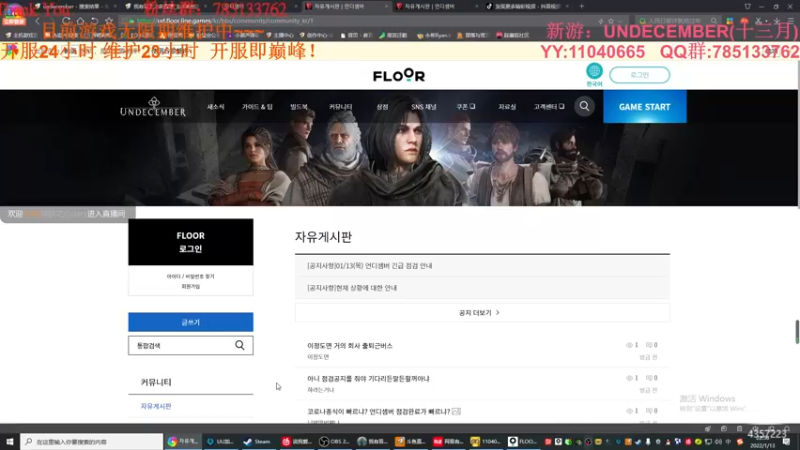800x450 pixels.
Task: Open notice 01/13(목) 언디셈버 긴급 점검 안내
Action: (x=369, y=266)
